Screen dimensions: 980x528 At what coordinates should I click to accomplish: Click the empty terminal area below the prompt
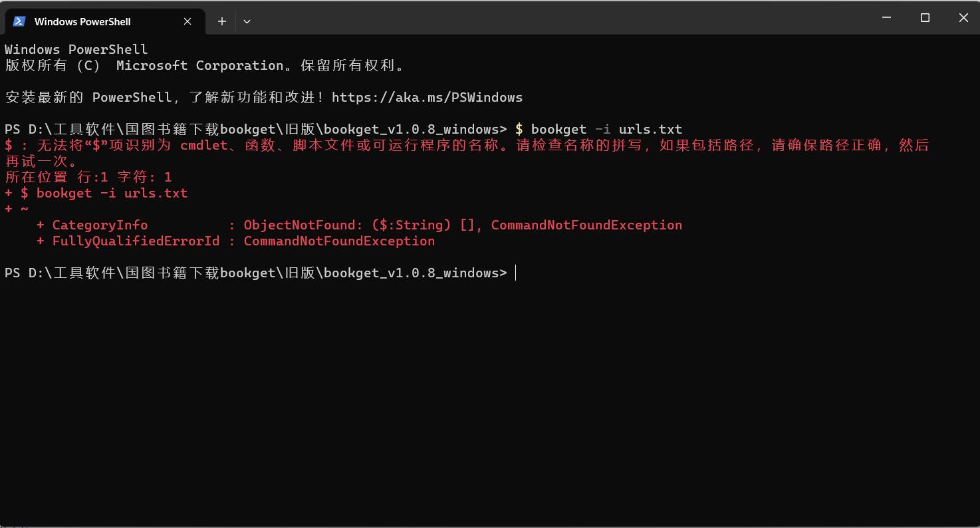coord(490,399)
